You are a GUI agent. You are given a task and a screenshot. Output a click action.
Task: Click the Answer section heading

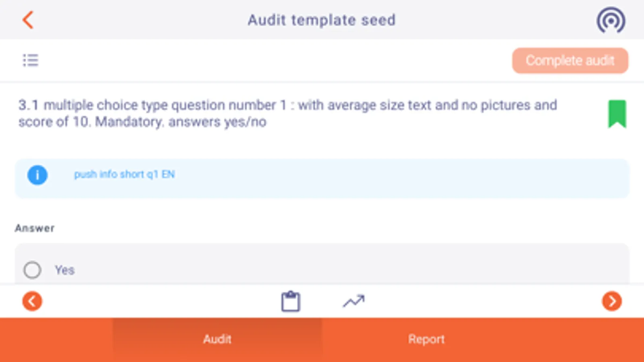[35, 228]
